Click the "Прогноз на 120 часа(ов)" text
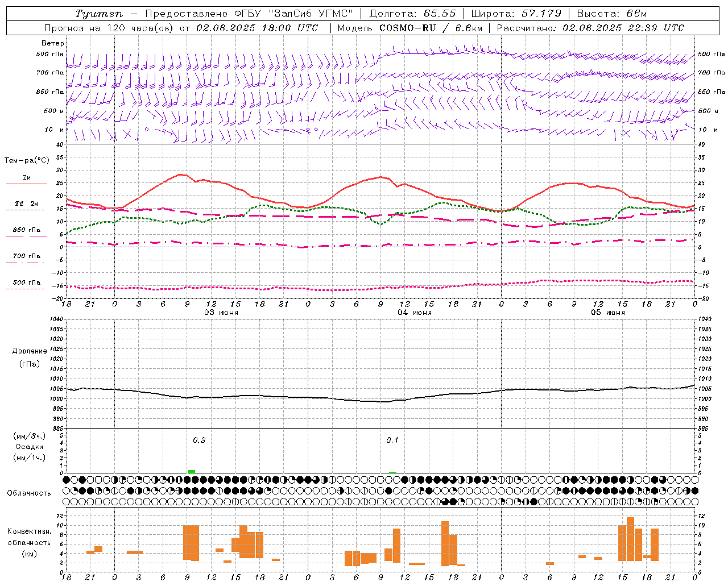Viewport: 728px width, 582px height. point(109,28)
